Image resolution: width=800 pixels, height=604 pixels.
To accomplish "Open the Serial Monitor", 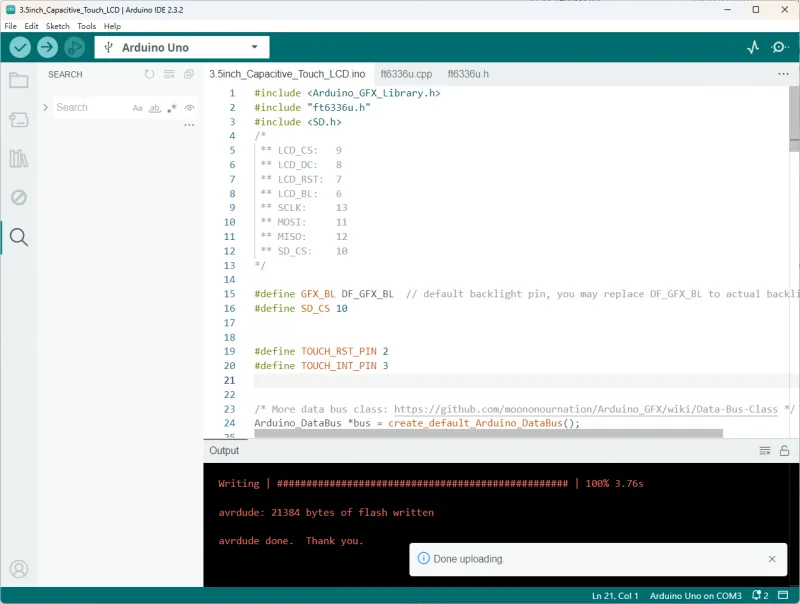I will coord(779,47).
